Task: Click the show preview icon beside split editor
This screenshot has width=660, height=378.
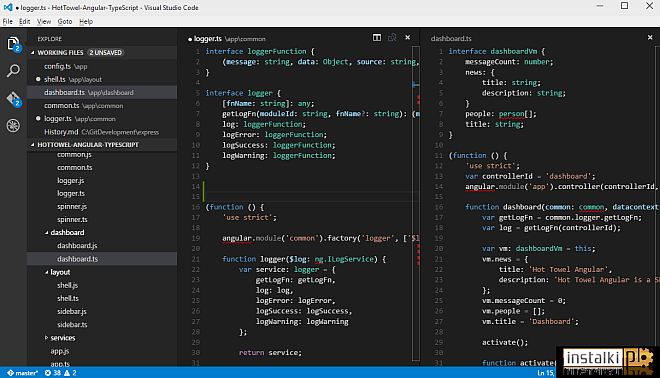Action: pyautogui.click(x=392, y=38)
